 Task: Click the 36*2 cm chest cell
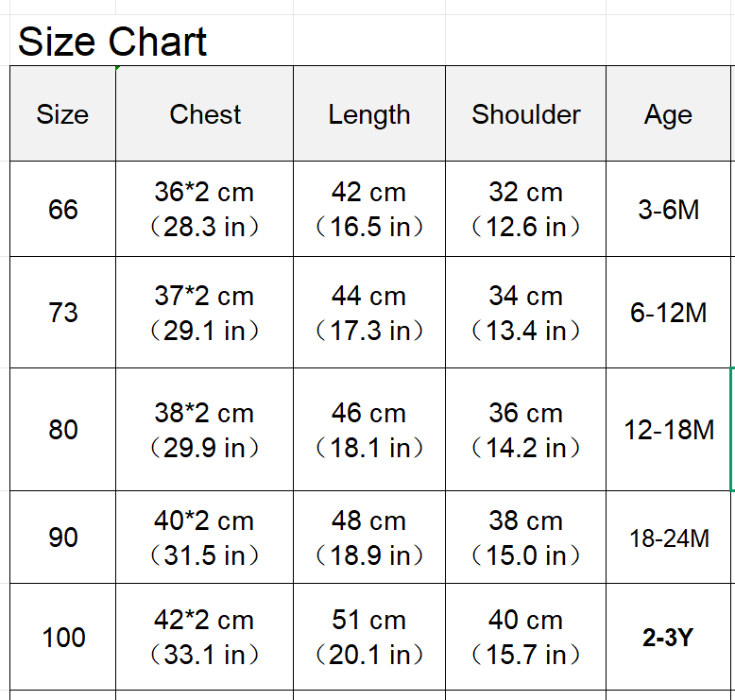tap(205, 209)
